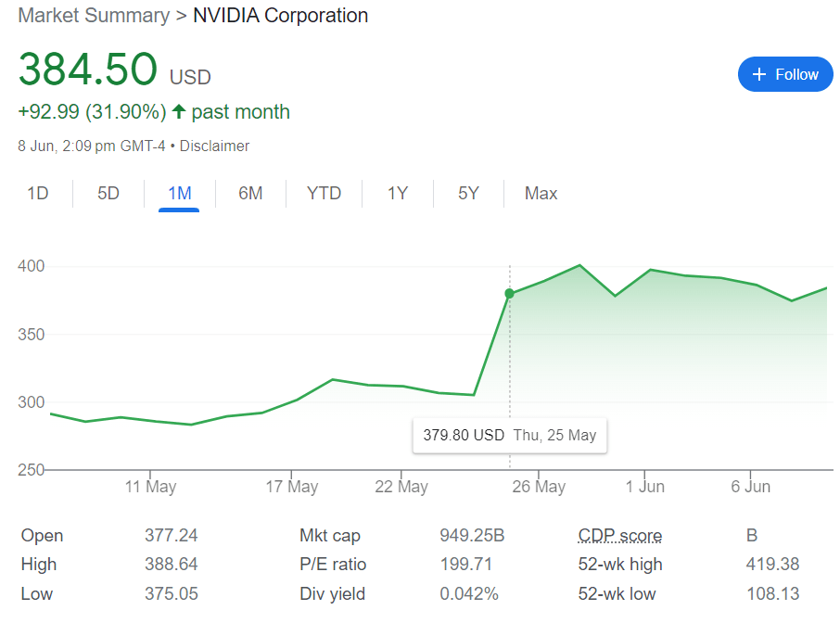Open the Disclaimer link
Image resolution: width=840 pixels, height=623 pixels.
214,146
